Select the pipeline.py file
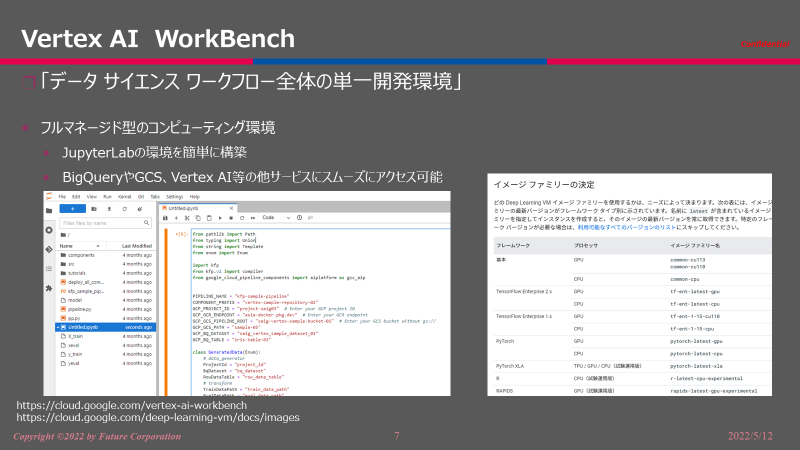The height and width of the screenshot is (450, 800). 106,309
